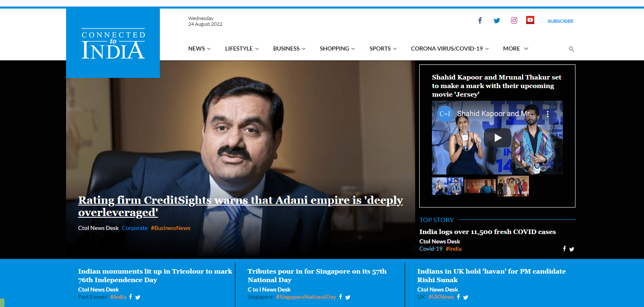This screenshot has height=307, width=644.
Task: Open the #UKNews hashtag link
Action: pos(441,297)
